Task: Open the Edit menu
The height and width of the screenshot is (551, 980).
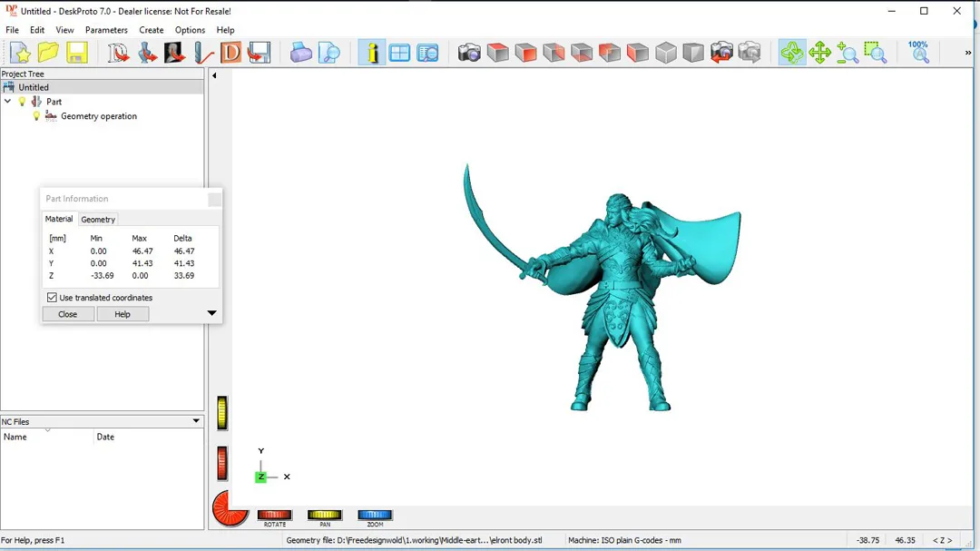Action: tap(37, 30)
